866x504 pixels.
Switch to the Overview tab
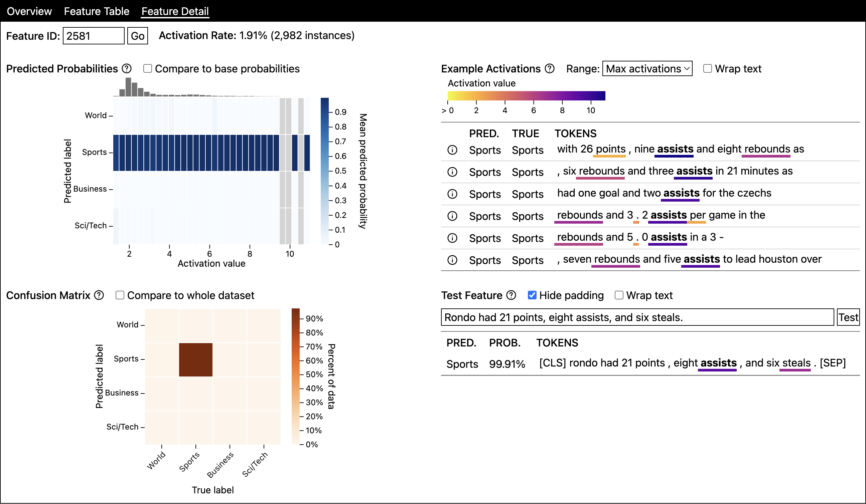[29, 11]
